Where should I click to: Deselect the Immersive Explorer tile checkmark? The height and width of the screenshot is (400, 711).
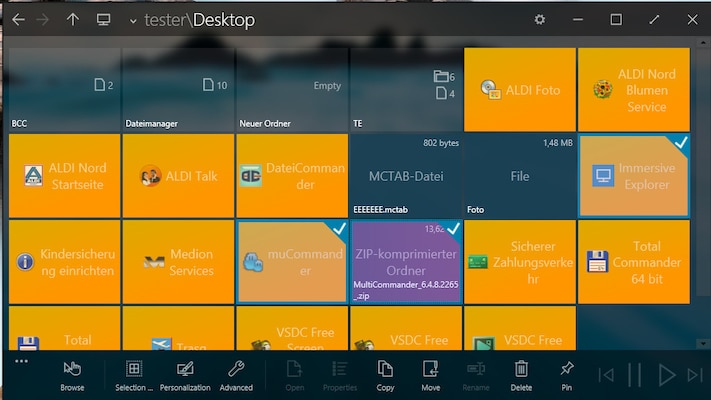point(680,145)
